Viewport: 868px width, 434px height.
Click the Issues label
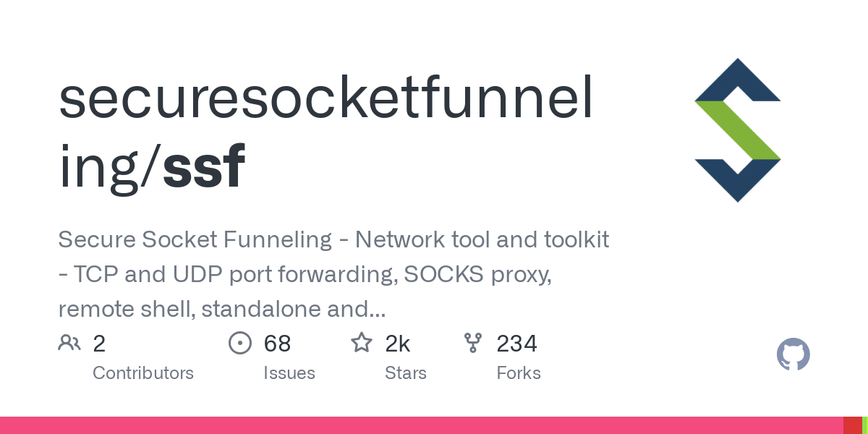point(289,373)
